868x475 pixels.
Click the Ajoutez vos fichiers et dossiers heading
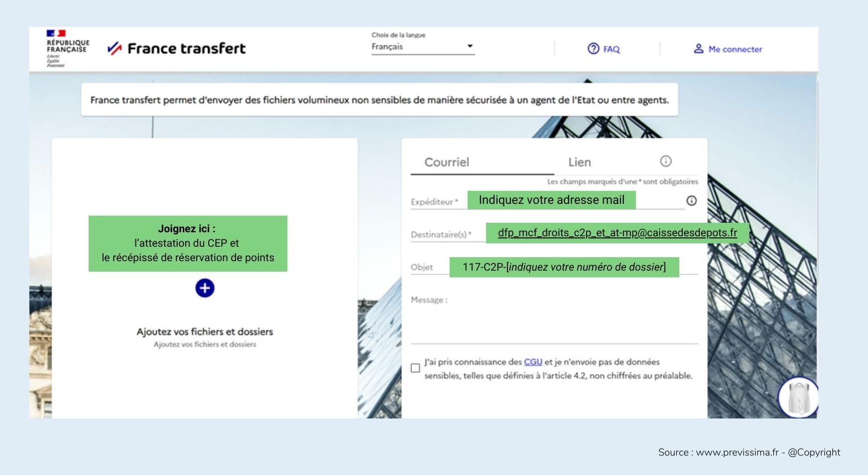tap(205, 332)
